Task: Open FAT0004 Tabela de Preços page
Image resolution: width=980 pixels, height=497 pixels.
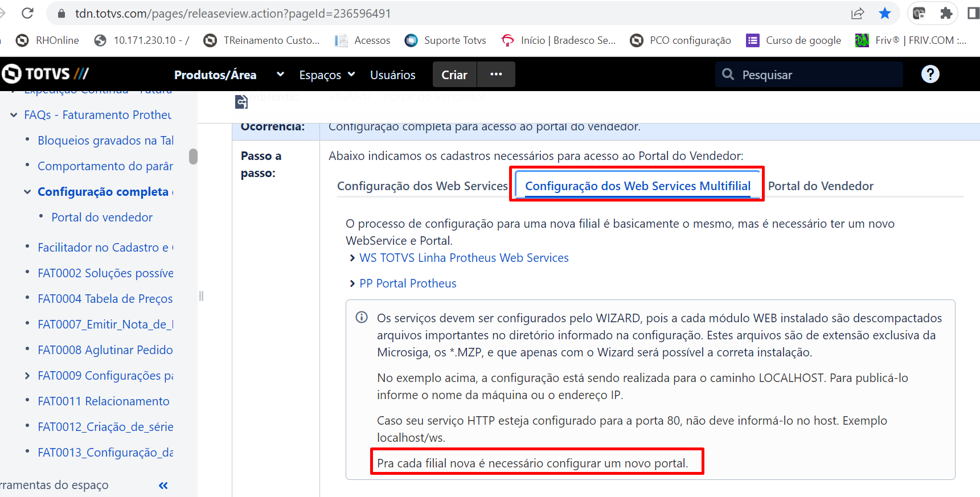Action: coord(105,299)
